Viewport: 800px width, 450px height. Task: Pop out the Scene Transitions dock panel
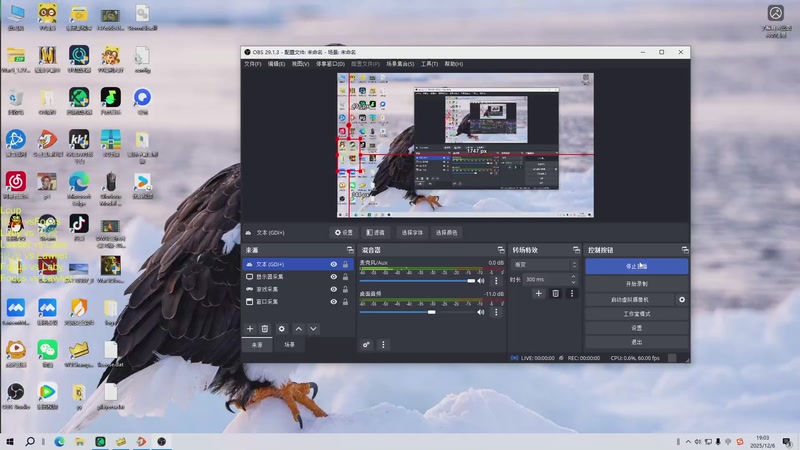[577, 250]
